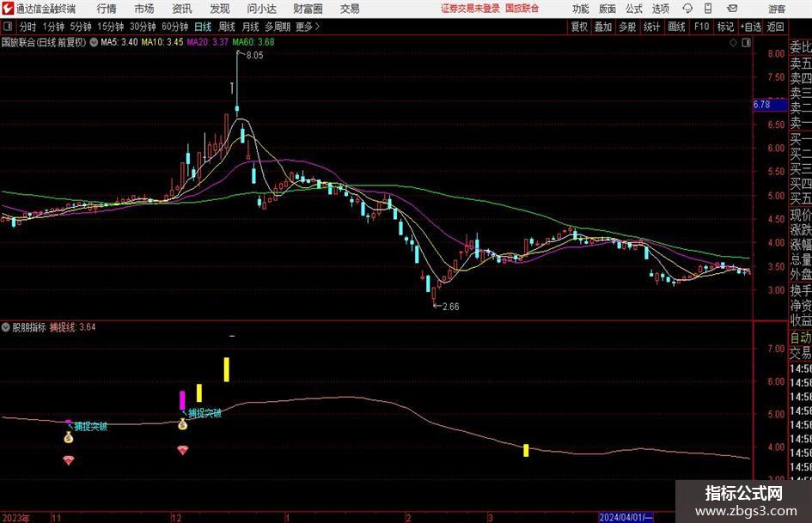Open the 功能 menu
Screen dimensions: 812x523
click(581, 9)
